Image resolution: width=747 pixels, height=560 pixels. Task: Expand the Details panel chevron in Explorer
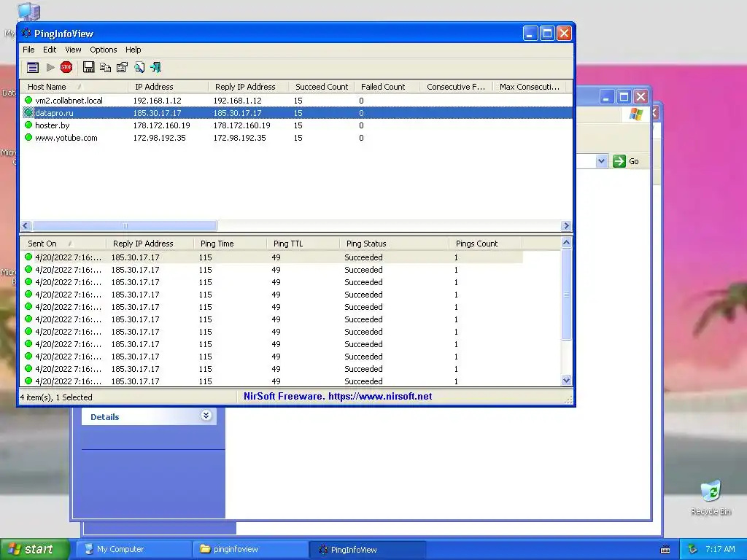pyautogui.click(x=206, y=415)
